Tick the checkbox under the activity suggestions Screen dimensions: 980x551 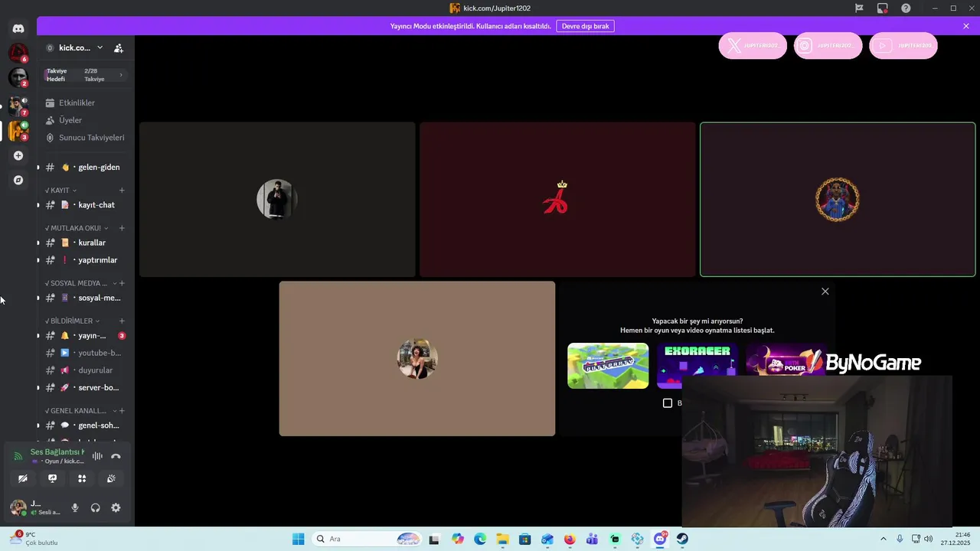pyautogui.click(x=668, y=403)
